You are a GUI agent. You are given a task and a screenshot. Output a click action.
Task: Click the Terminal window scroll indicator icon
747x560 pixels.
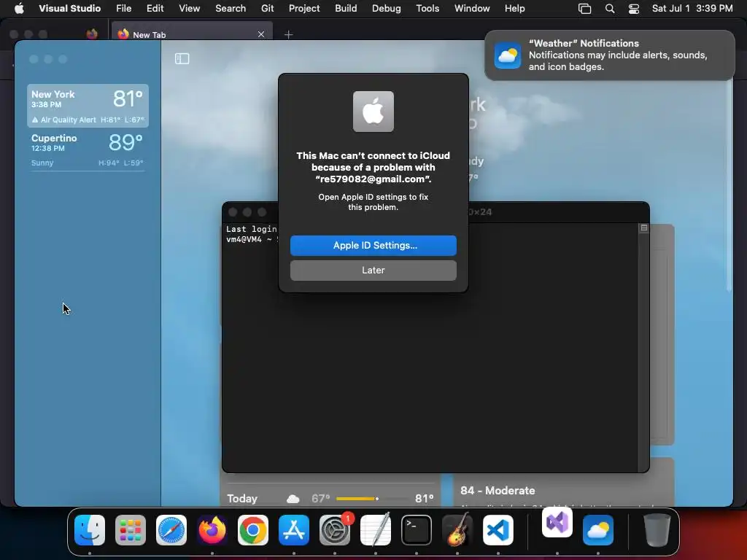[x=644, y=228]
